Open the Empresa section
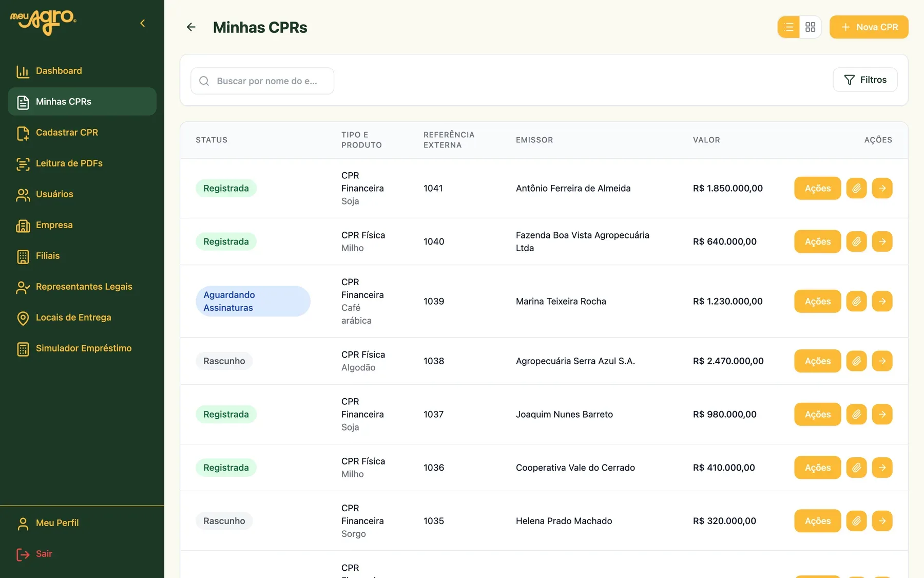 click(82, 225)
